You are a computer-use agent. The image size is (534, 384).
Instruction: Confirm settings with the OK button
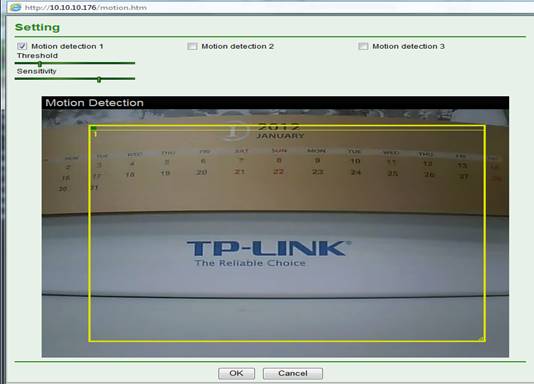click(x=236, y=373)
